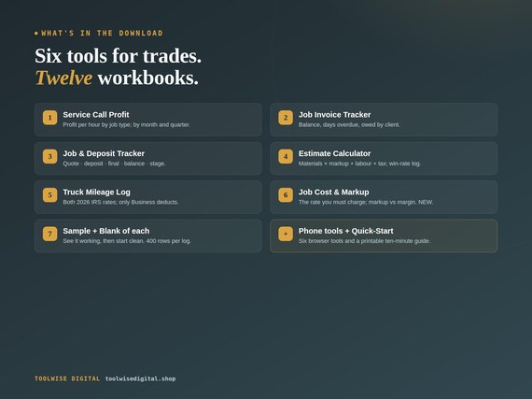This screenshot has height=399, width=532.
Task: Select the Job Cost & Markup title
Action: pyautogui.click(x=333, y=192)
